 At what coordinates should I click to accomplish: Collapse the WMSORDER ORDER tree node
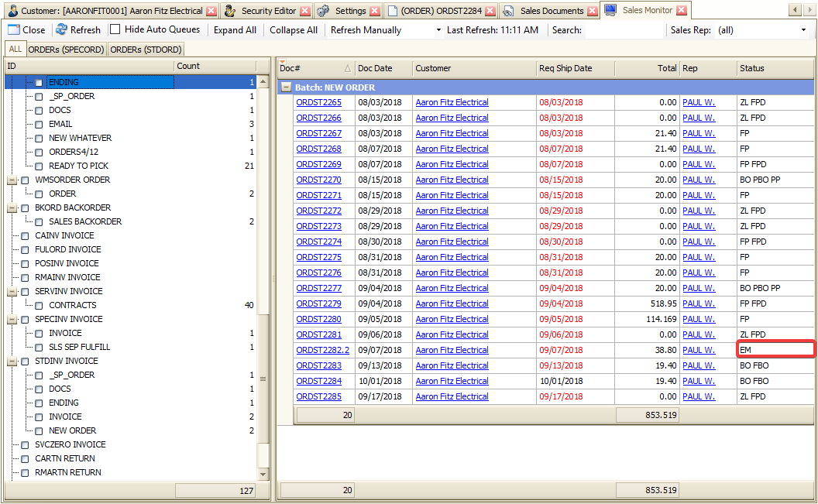coord(12,180)
